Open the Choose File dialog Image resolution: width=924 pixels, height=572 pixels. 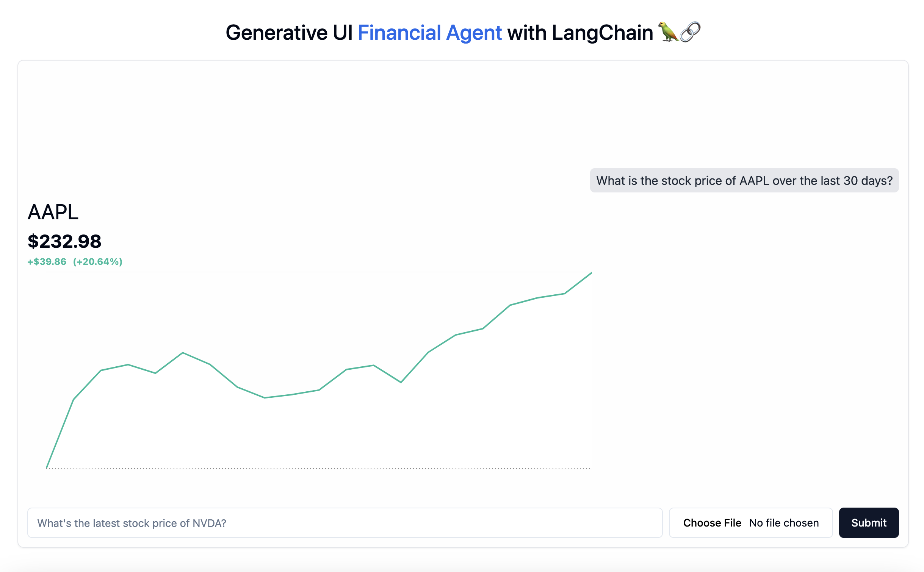(x=712, y=523)
